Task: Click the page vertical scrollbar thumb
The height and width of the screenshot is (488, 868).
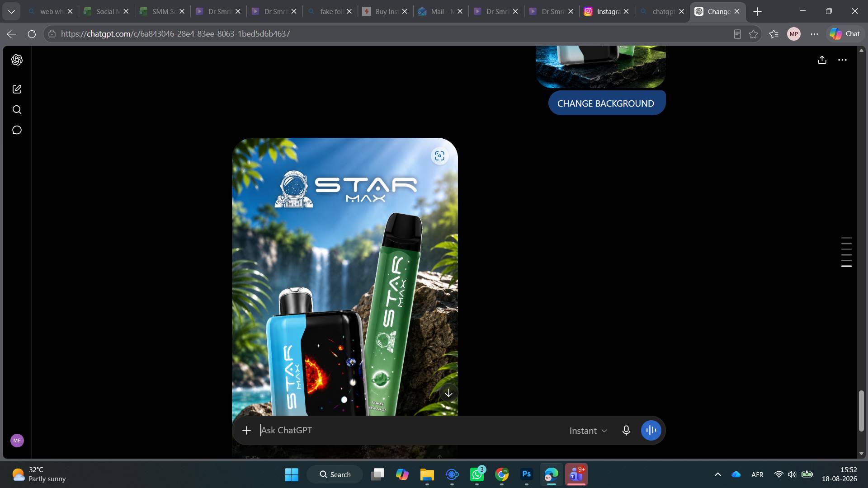Action: click(861, 411)
